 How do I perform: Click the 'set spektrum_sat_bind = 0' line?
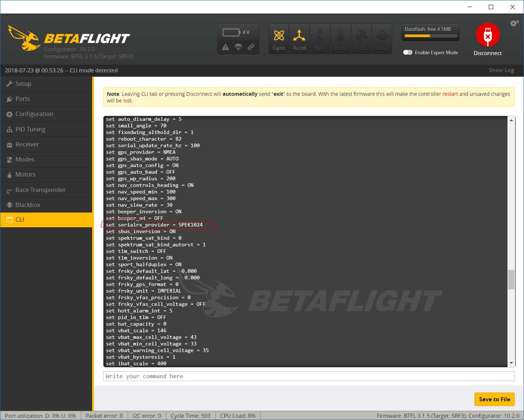(x=143, y=238)
